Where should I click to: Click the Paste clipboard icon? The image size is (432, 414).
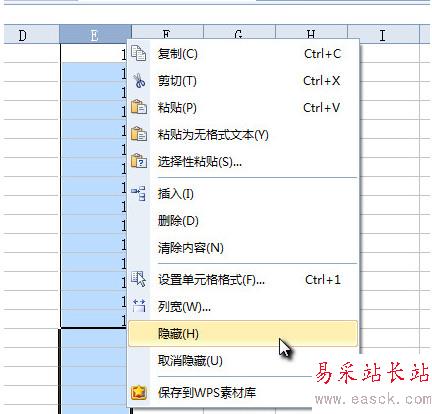click(139, 107)
